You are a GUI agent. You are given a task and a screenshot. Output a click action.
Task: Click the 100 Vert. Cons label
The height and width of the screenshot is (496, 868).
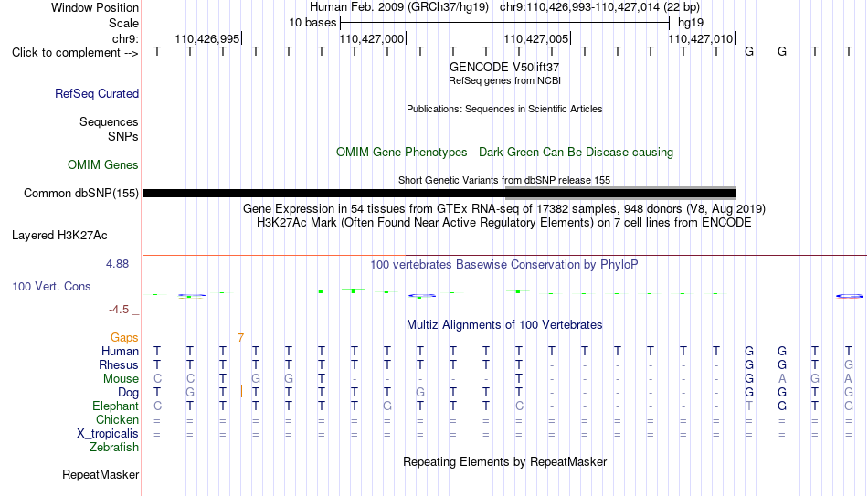[51, 286]
